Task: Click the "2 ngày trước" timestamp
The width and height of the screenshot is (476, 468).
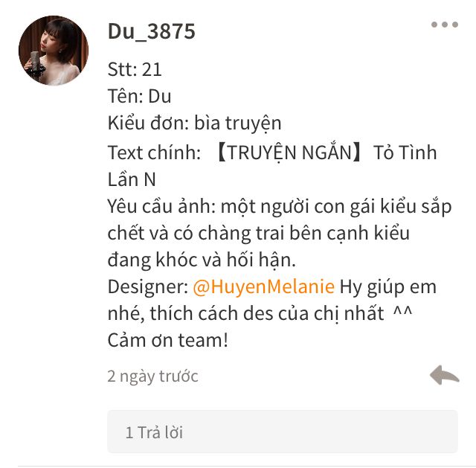Action: click(152, 376)
